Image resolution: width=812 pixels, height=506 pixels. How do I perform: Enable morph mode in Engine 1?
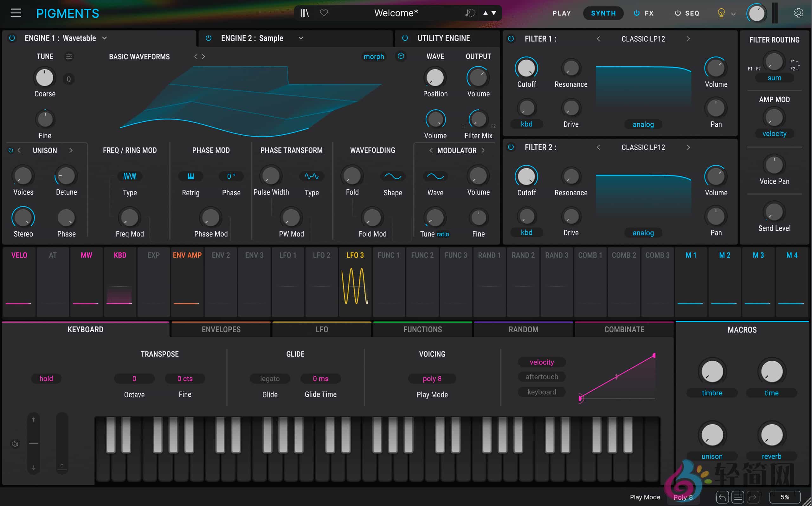coord(374,56)
